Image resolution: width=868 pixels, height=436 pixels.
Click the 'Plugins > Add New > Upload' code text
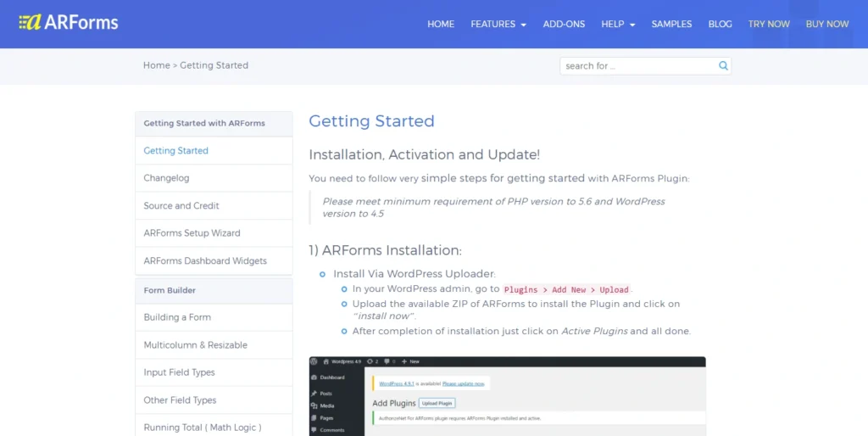(x=566, y=290)
